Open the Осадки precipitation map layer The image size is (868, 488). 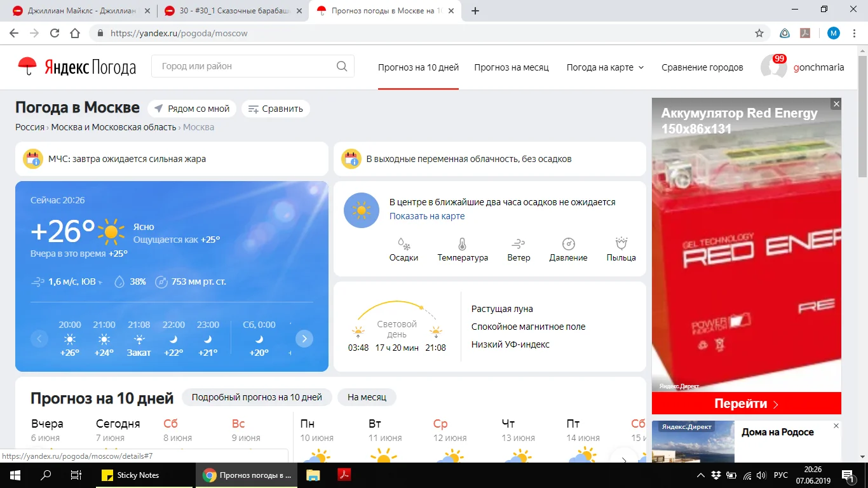403,250
